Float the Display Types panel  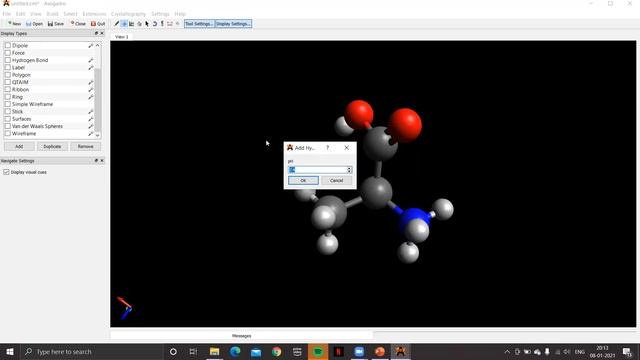(96, 33)
